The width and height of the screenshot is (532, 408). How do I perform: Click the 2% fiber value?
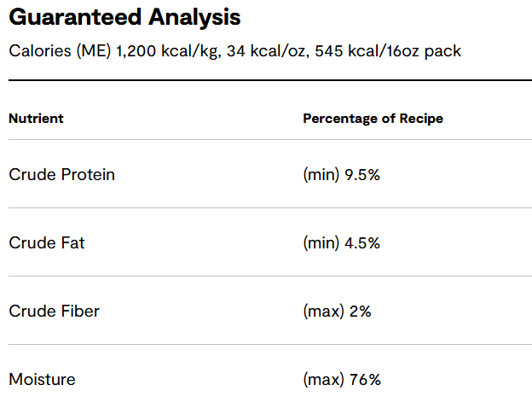(360, 312)
